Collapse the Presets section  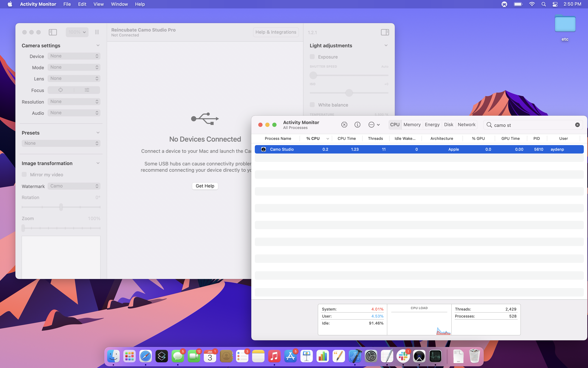pyautogui.click(x=98, y=133)
